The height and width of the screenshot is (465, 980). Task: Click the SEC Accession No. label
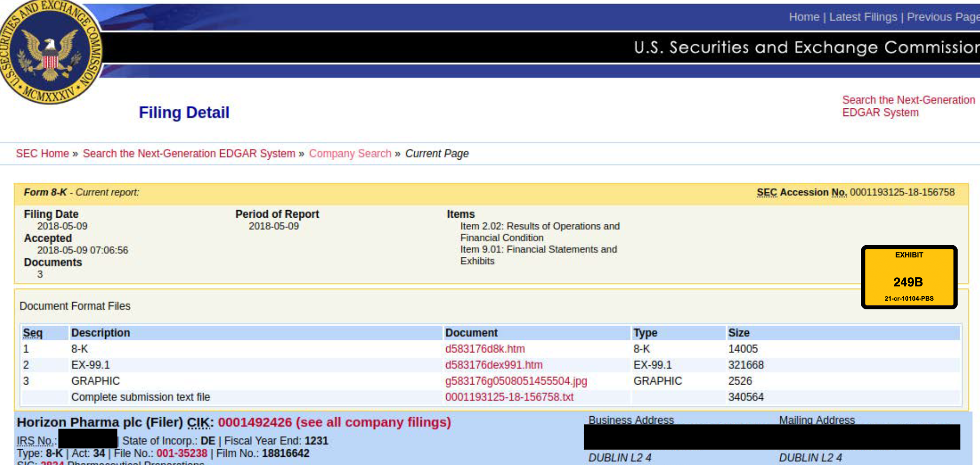click(x=801, y=192)
